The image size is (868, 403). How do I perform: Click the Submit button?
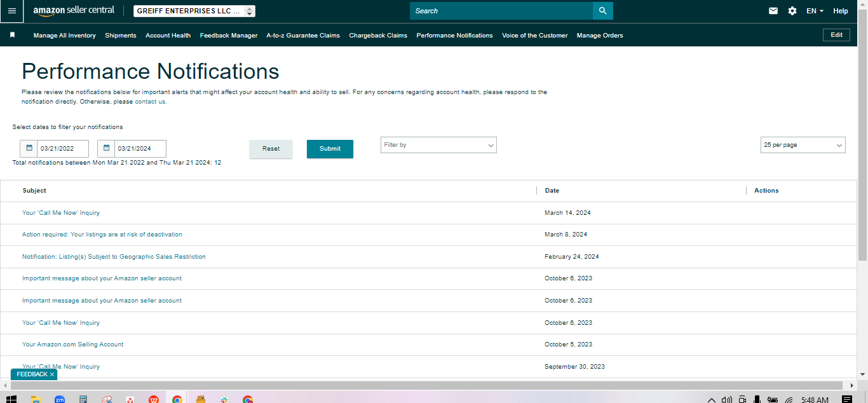[x=330, y=149]
